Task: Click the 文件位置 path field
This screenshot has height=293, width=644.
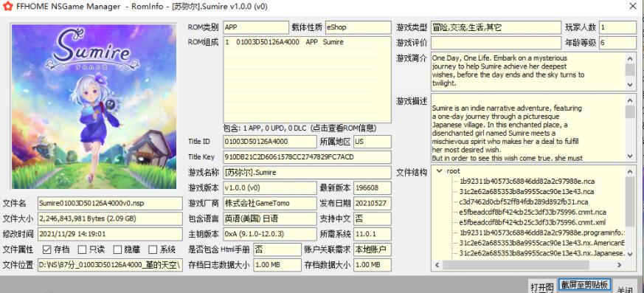Action: (110, 265)
